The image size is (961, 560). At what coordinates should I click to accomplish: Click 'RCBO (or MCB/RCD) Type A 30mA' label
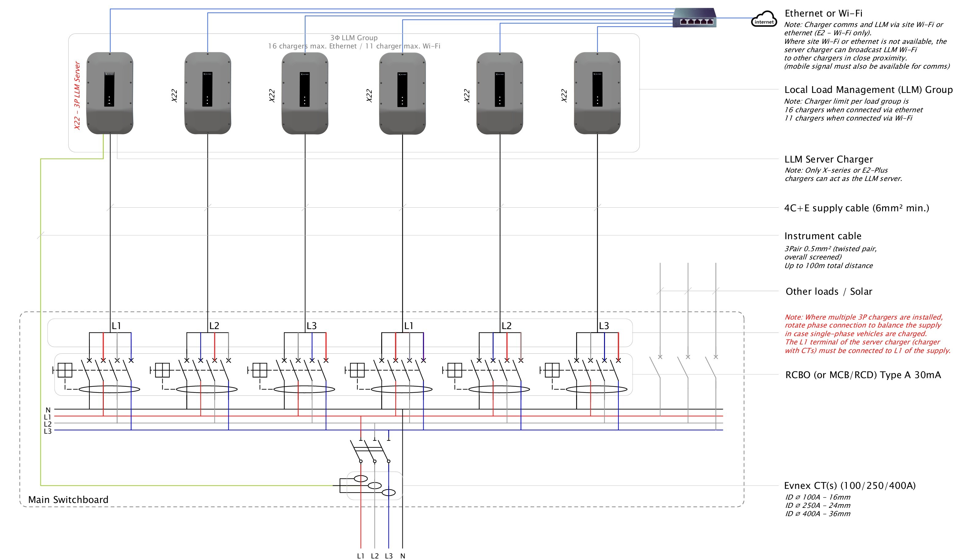(x=863, y=375)
